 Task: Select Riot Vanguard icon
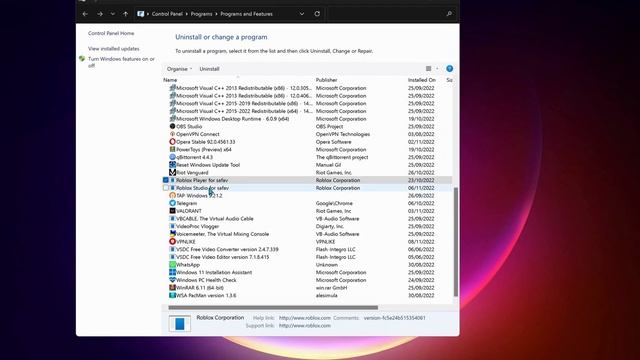click(172, 173)
